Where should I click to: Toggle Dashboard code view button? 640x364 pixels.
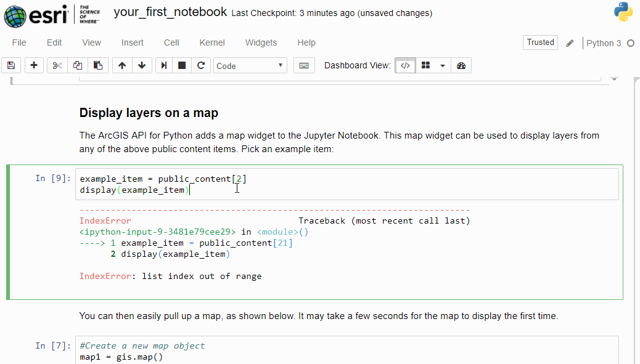coord(405,66)
